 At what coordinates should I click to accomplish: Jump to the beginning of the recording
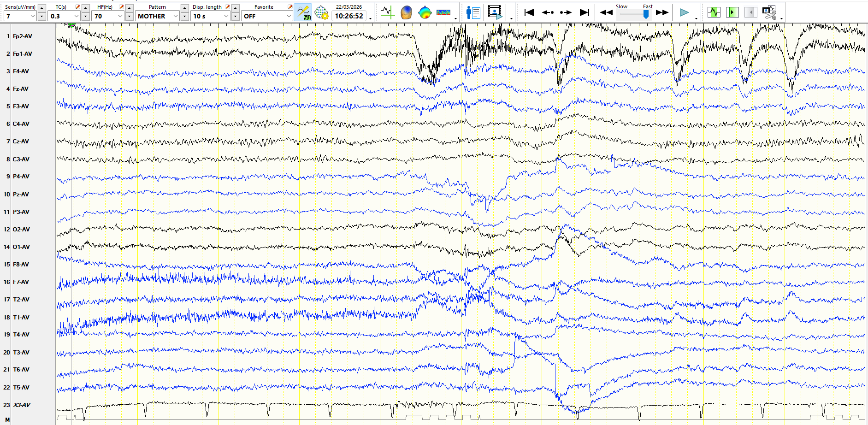click(x=529, y=12)
